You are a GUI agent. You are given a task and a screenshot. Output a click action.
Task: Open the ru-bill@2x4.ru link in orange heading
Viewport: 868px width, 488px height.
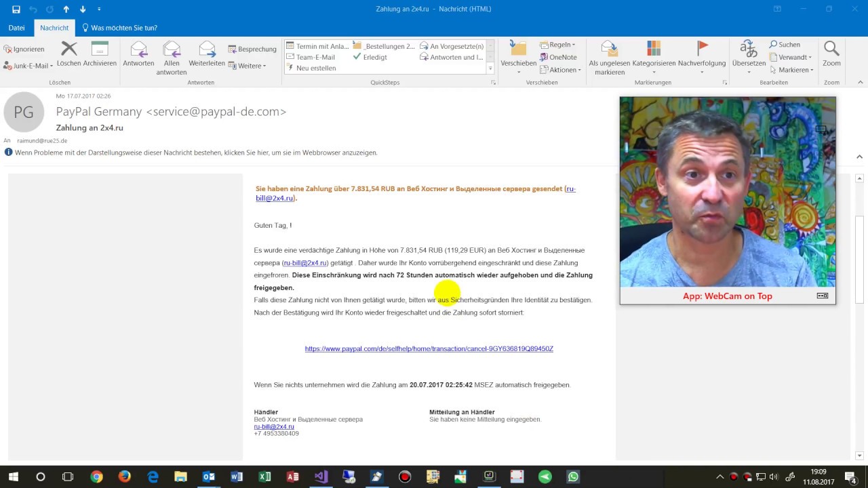click(416, 193)
